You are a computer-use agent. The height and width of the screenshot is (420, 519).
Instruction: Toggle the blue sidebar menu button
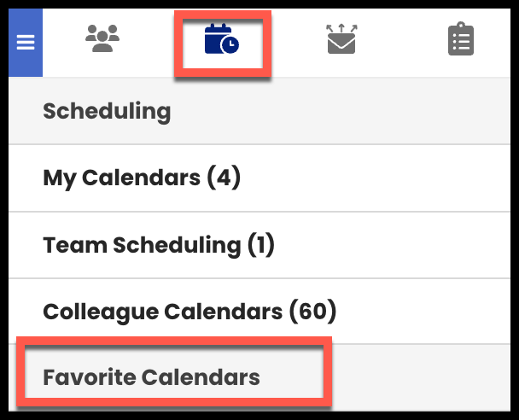point(26,43)
